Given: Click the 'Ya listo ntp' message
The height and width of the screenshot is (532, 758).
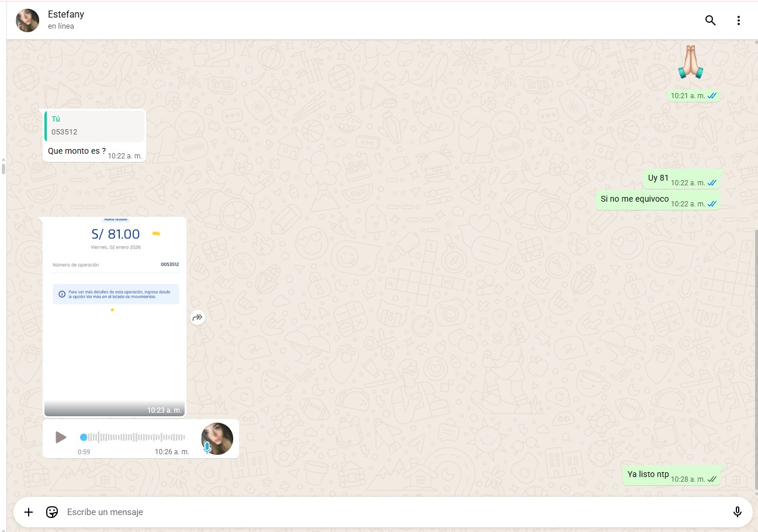Looking at the screenshot, I should coord(648,475).
